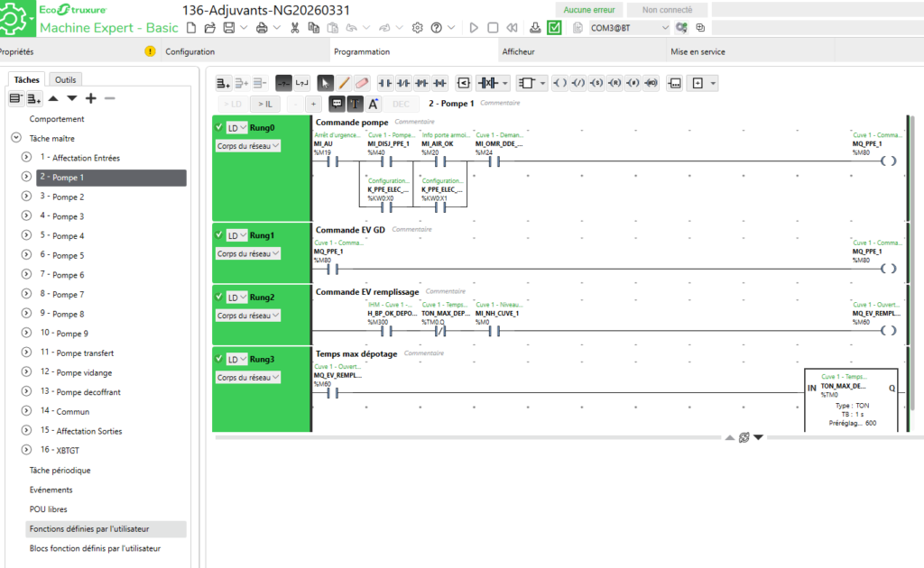Viewport: 924px width, 568px height.
Task: Toggle the symbols display T button
Action: click(355, 104)
